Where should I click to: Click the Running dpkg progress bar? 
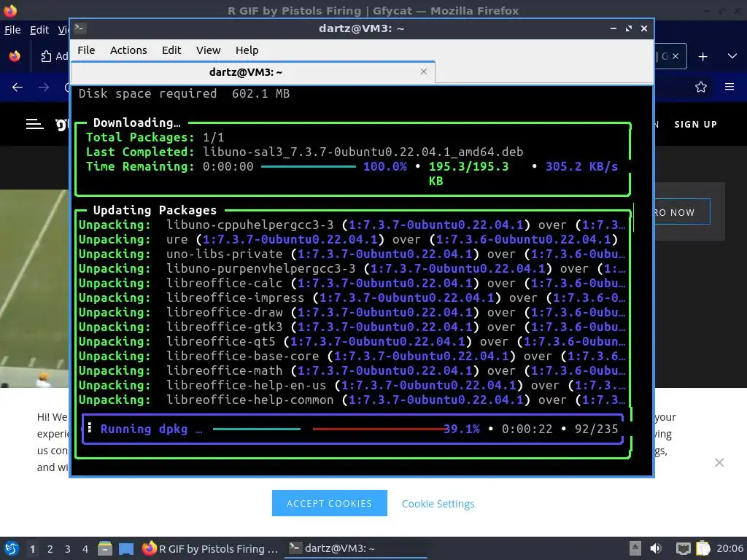click(x=330, y=429)
